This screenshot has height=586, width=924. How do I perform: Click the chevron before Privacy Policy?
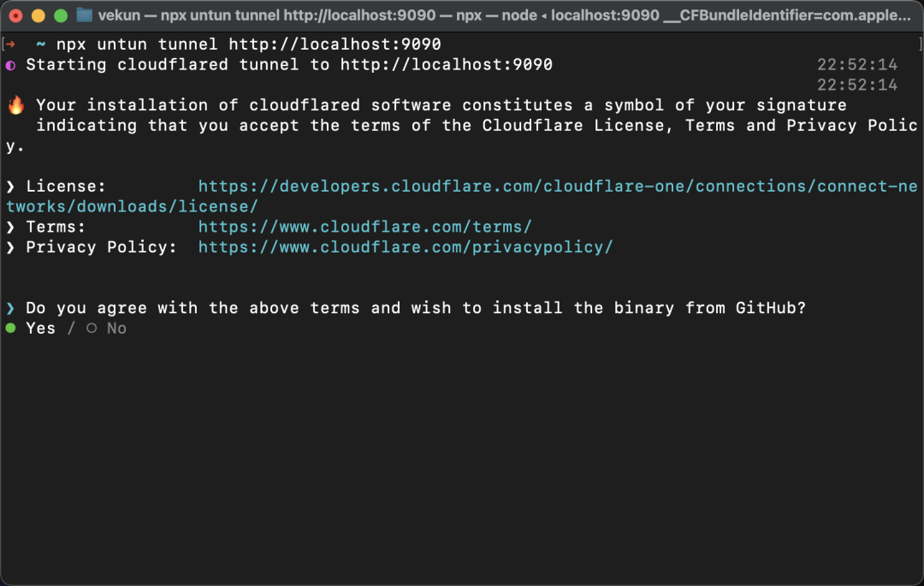pos(10,247)
